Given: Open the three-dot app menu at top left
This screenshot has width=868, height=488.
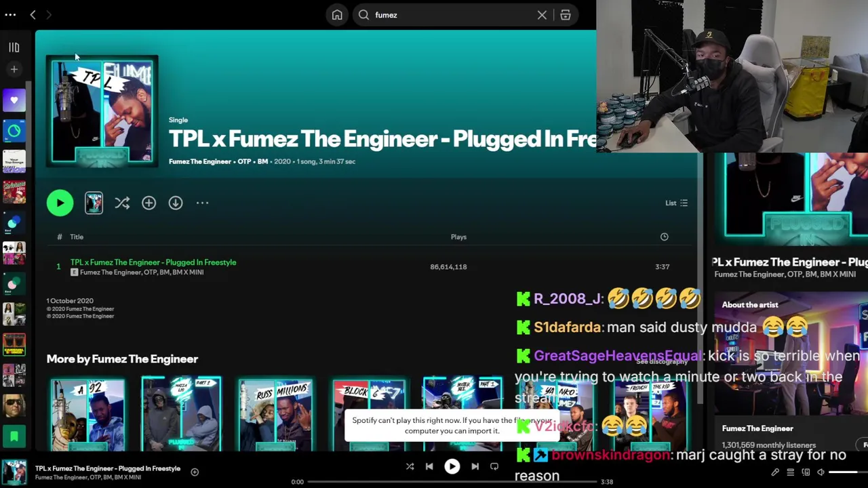Looking at the screenshot, I should click(10, 15).
